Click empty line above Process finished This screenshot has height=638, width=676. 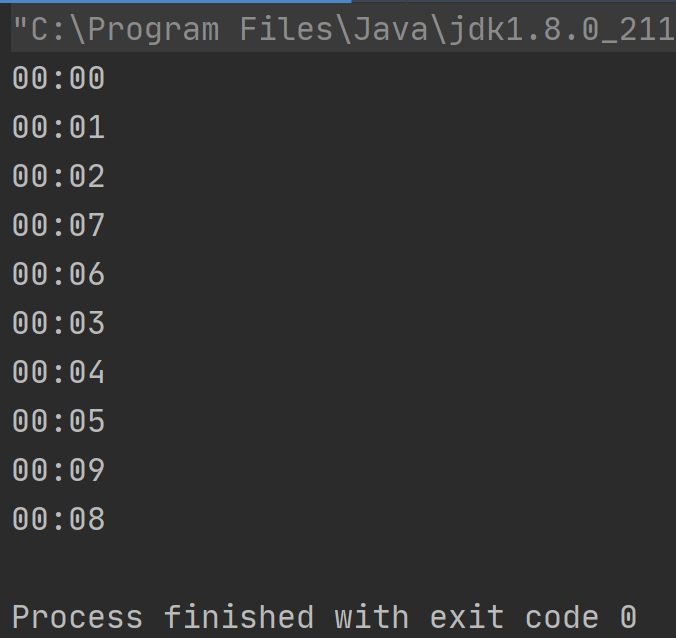[338, 568]
